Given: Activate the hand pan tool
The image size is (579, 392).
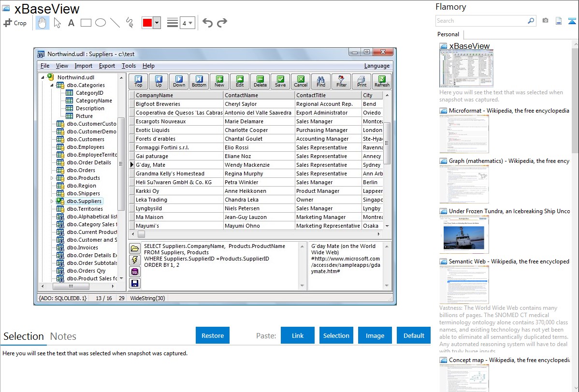Looking at the screenshot, I should 42,23.
